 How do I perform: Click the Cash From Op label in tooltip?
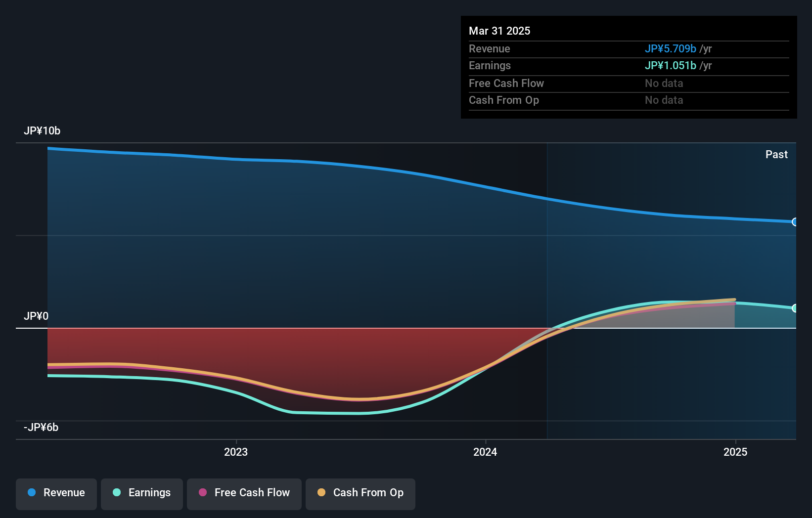pos(504,100)
